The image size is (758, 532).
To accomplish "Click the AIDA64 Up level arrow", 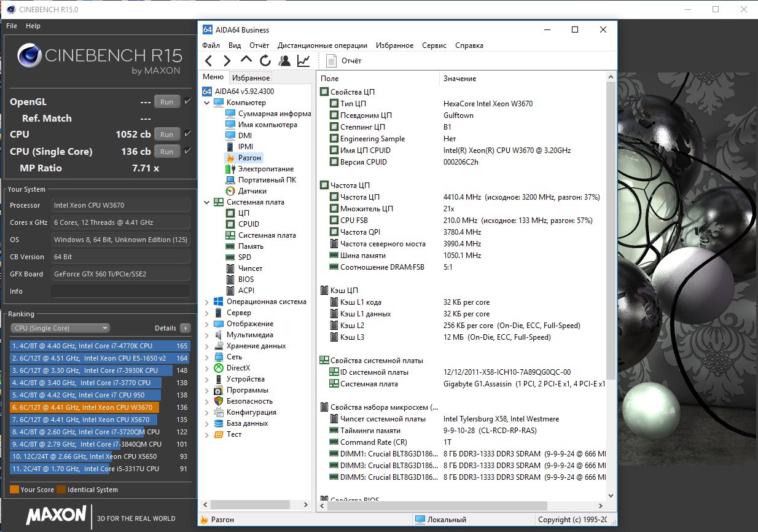I will click(x=246, y=60).
